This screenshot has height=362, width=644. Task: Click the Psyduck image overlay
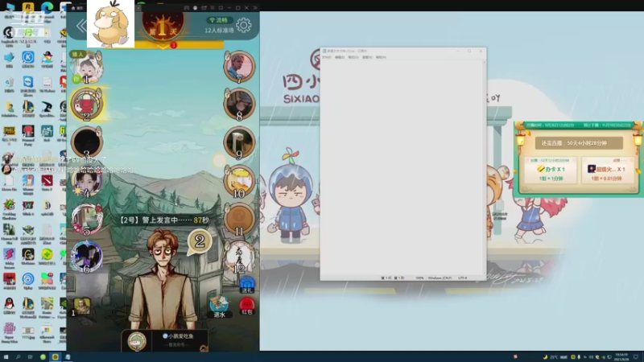[110, 23]
